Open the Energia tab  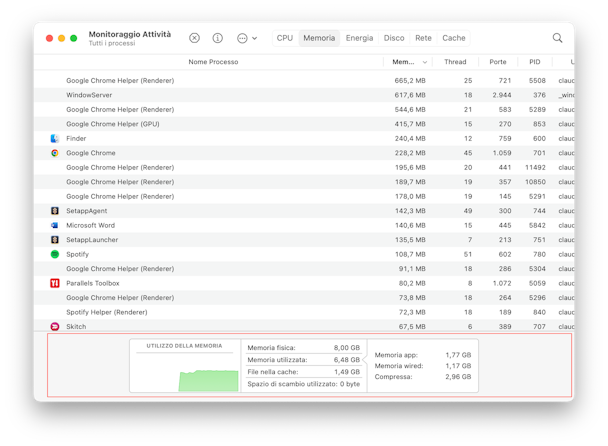(359, 38)
